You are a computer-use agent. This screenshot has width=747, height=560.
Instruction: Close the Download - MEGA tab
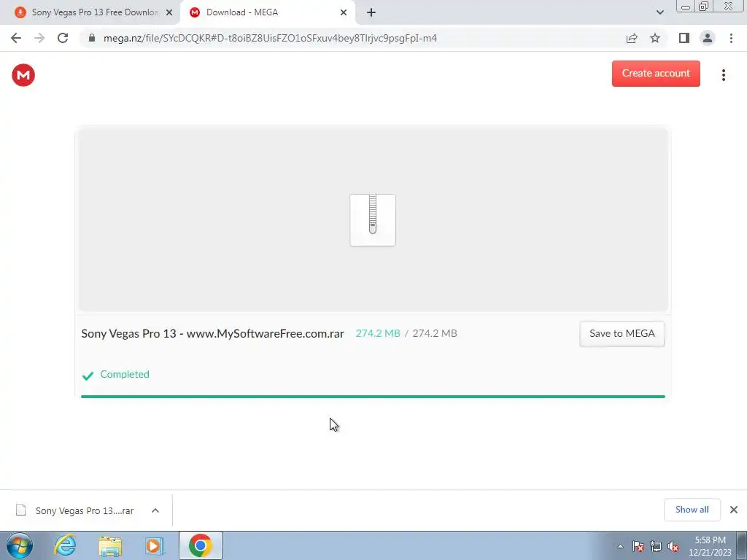click(x=344, y=12)
